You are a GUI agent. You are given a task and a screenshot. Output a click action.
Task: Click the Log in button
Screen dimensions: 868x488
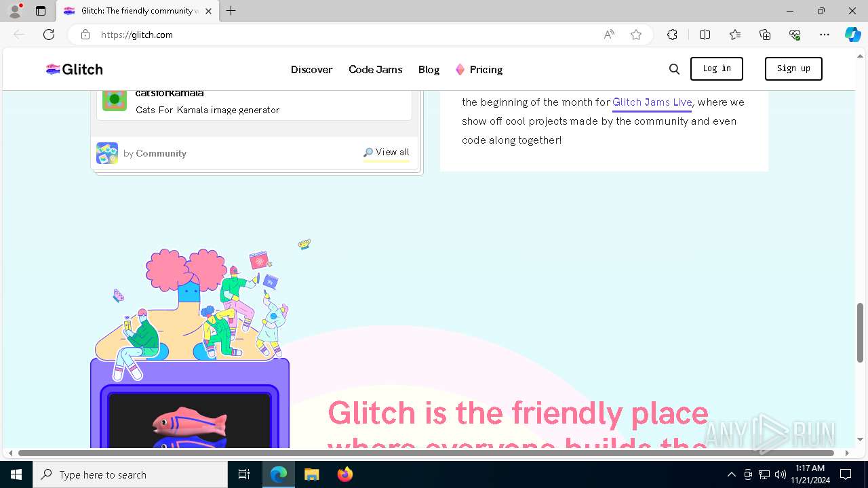point(717,68)
